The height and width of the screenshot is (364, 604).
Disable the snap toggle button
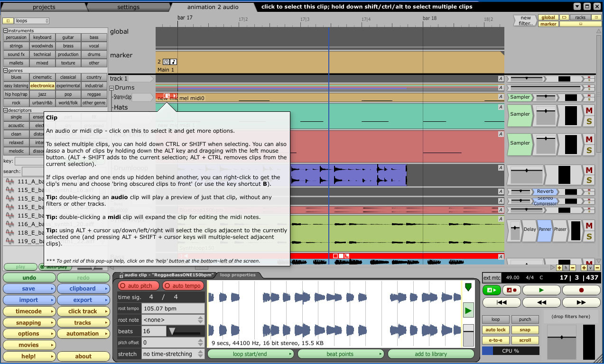tap(525, 330)
